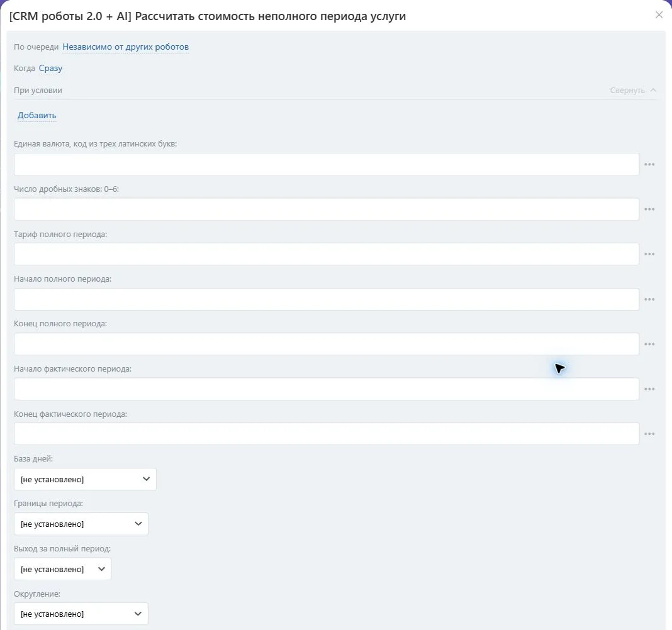
Task: Open value picker for 'Тариф полного периода' field
Action: click(649, 255)
